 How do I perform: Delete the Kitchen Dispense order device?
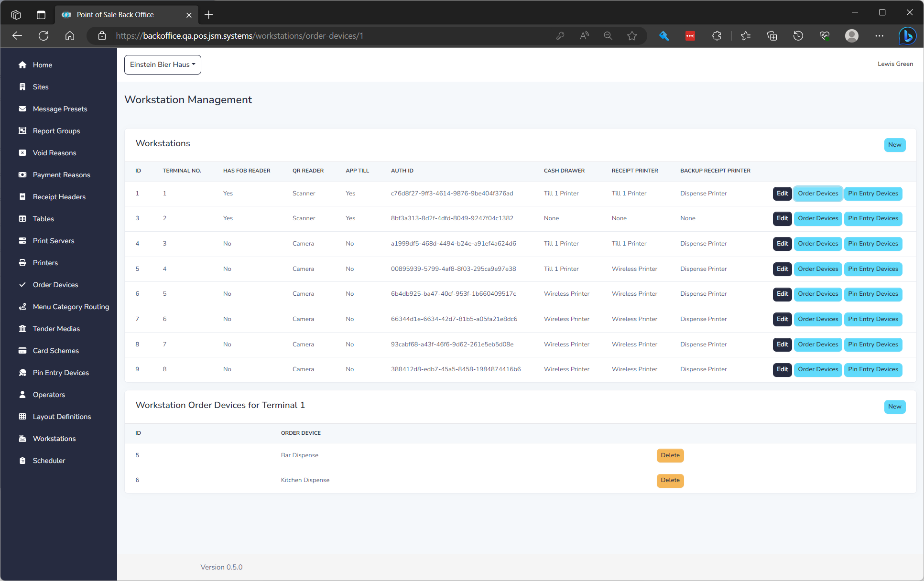670,480
